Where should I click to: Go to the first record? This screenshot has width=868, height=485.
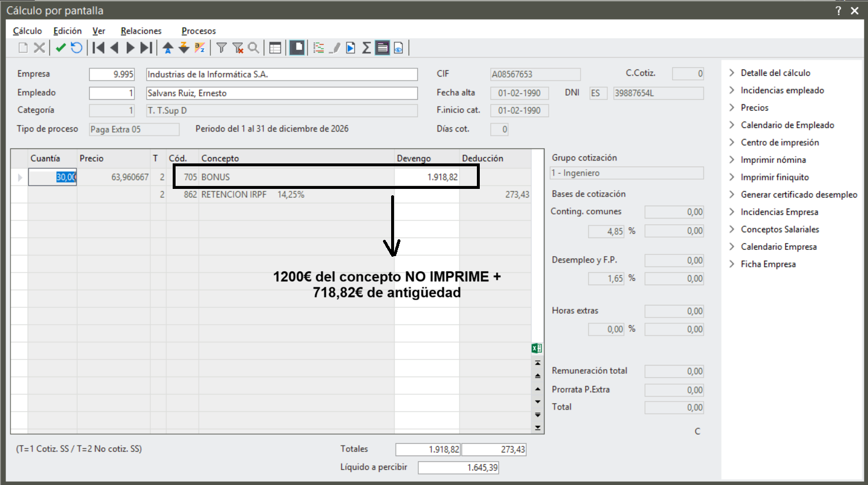(99, 48)
